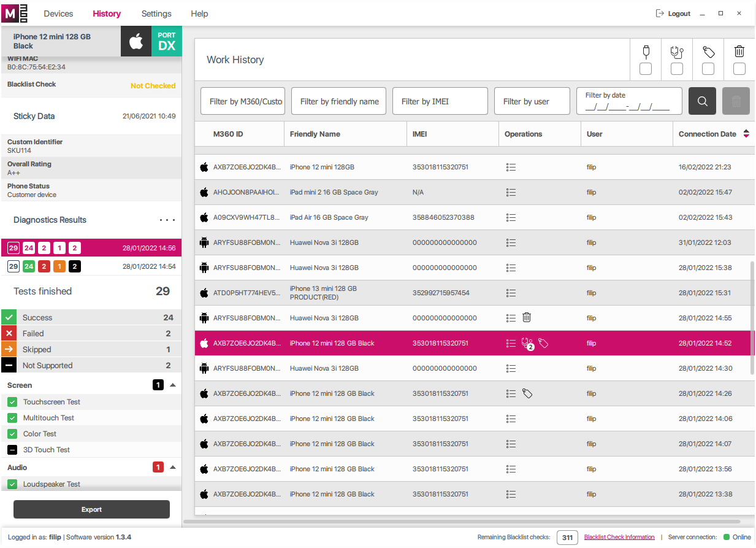Click trash icon in the 28/01/2022 14:55 row
The image size is (756, 548).
point(527,317)
